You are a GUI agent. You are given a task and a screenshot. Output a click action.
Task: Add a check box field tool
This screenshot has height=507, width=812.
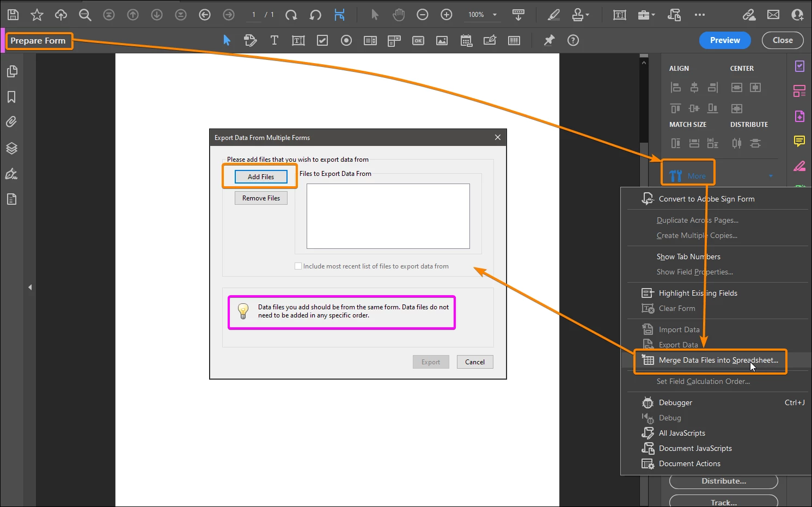(322, 40)
